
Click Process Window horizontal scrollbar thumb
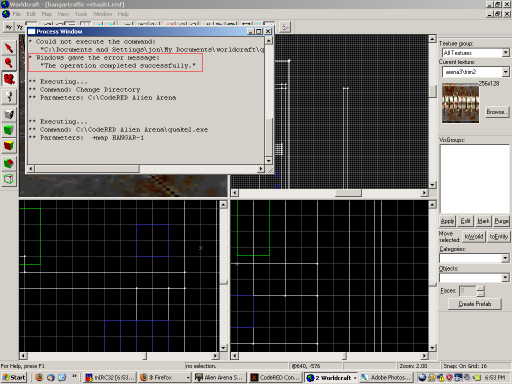pos(87,169)
